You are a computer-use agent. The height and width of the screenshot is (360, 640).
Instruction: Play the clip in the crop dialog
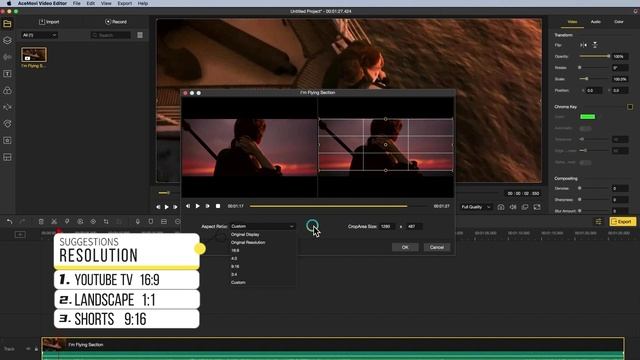[198, 206]
